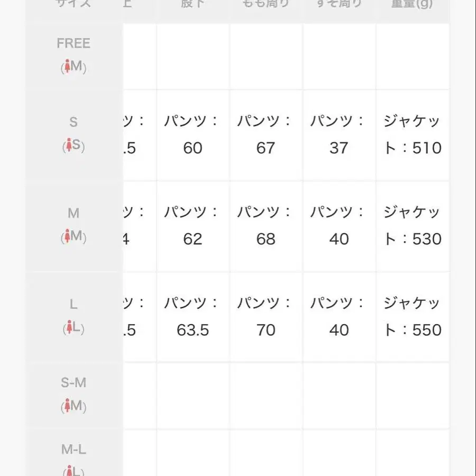Screen dimensions: 476x476
Task: Select the FREE size row label
Action: [x=74, y=43]
